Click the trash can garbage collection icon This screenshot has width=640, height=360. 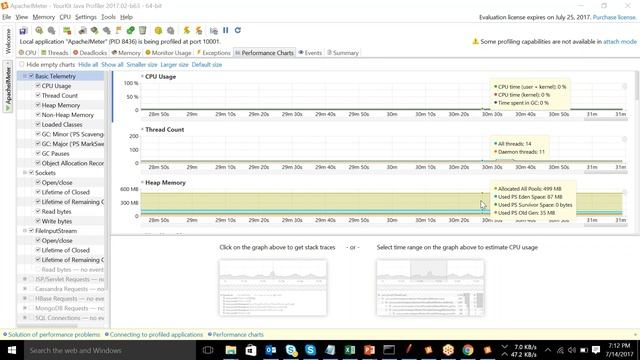click(142, 31)
